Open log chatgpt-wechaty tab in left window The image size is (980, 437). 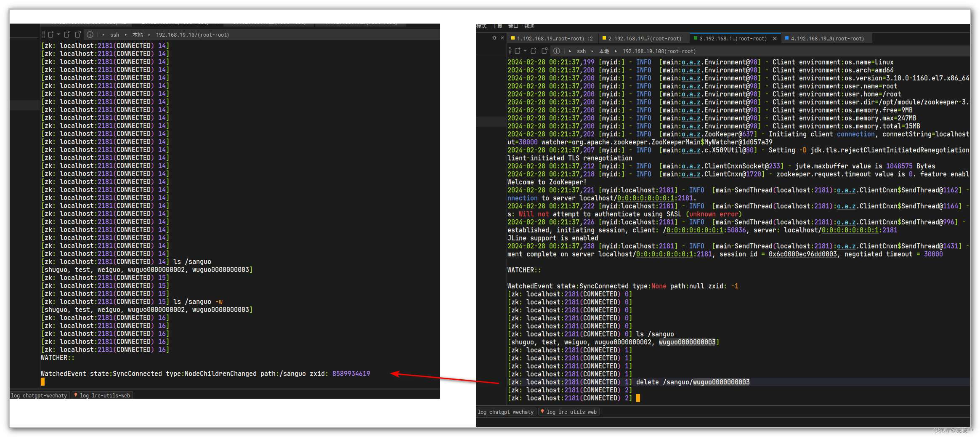tap(39, 395)
